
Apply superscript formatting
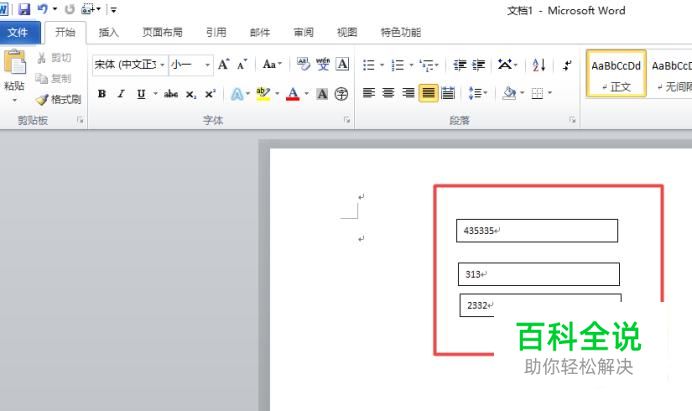coord(210,94)
